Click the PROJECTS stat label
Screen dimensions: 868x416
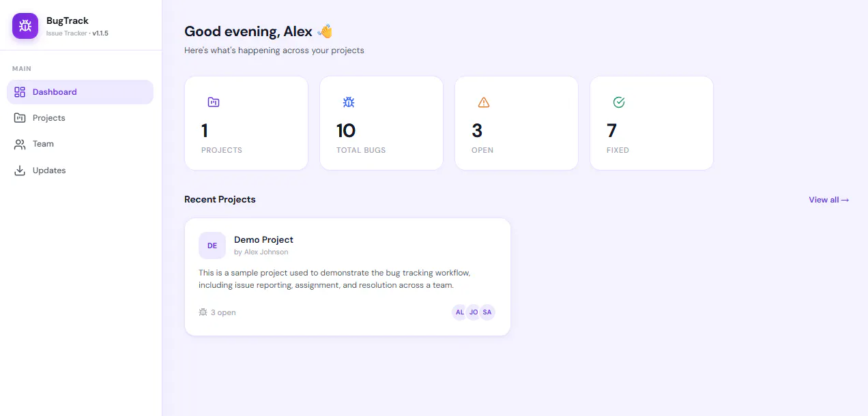tap(222, 150)
